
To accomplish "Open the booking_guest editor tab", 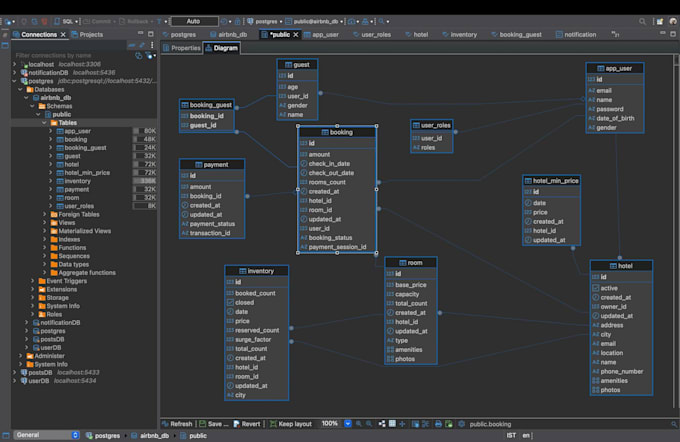I will 517,34.
